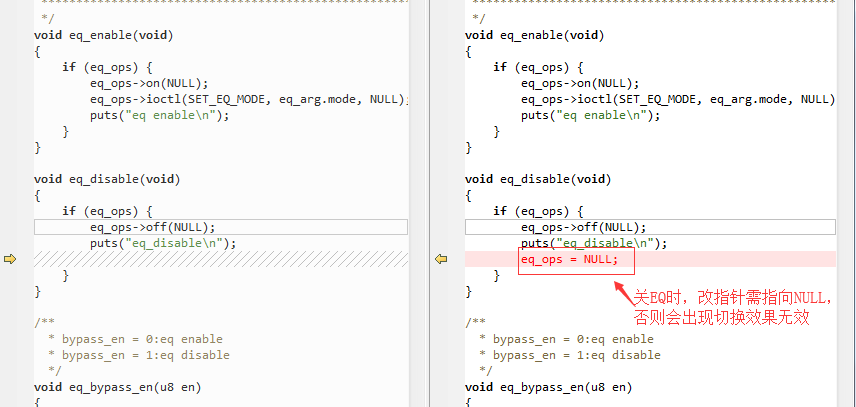Click 'if (eq_ops) {' inside eq_enable, left pane
This screenshot has width=856, height=407.
(108, 67)
